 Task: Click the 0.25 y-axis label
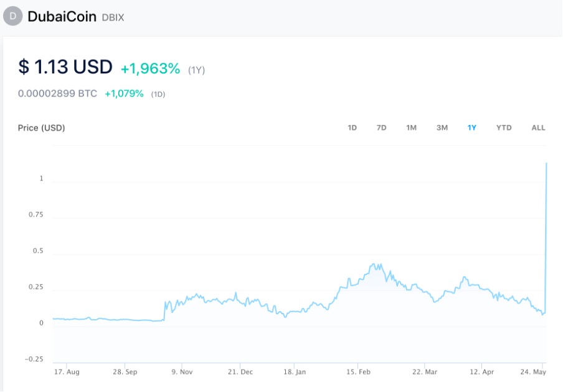point(36,287)
